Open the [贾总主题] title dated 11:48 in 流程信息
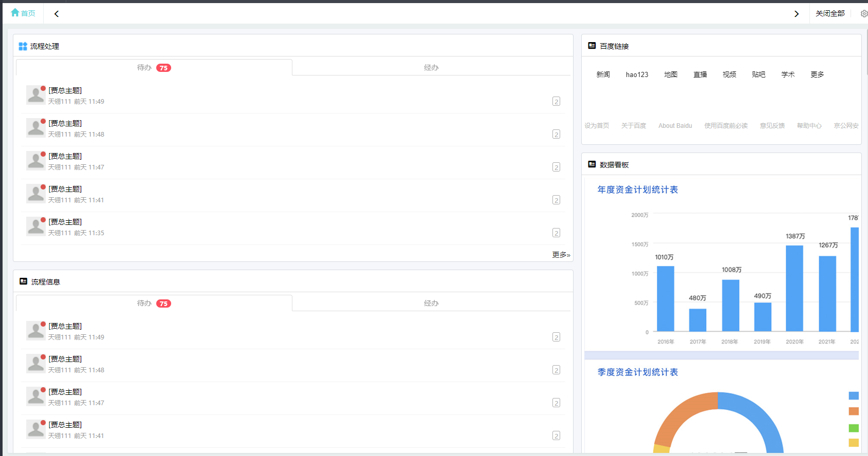Viewport: 868px width, 456px height. point(65,359)
